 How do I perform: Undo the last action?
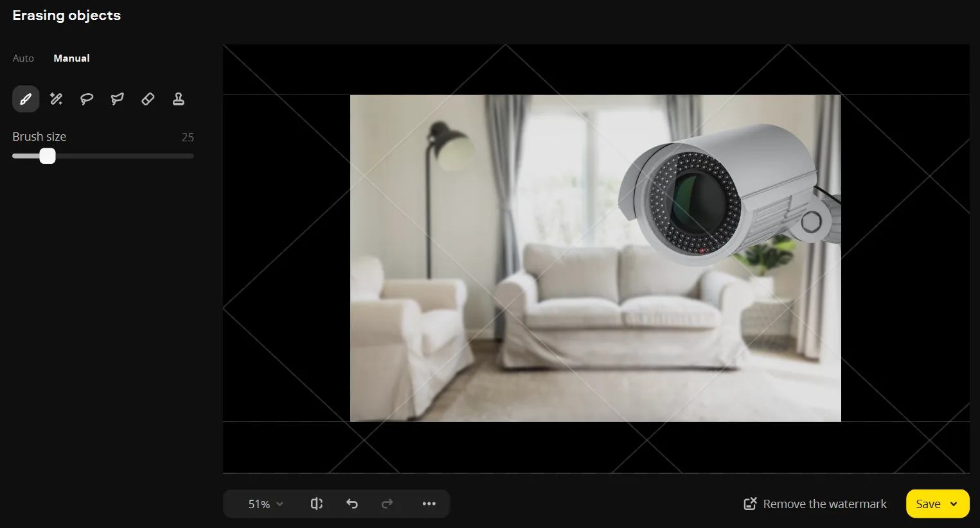tap(352, 504)
